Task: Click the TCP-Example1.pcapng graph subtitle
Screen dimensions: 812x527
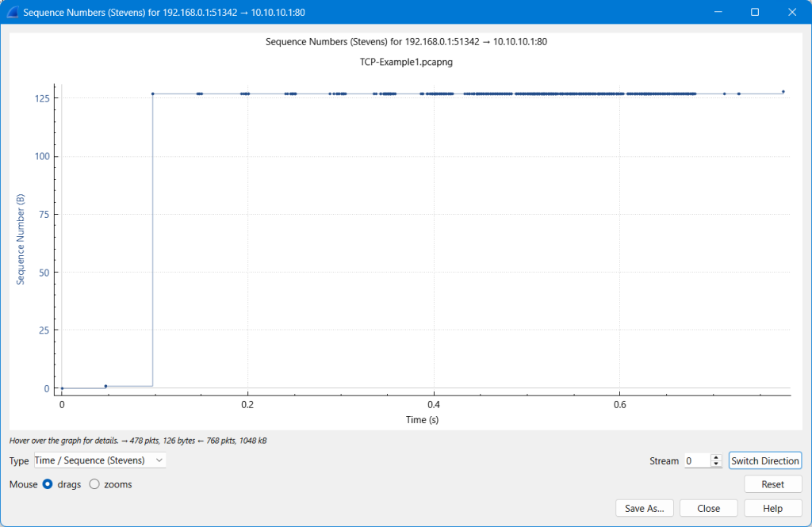Action: point(406,61)
